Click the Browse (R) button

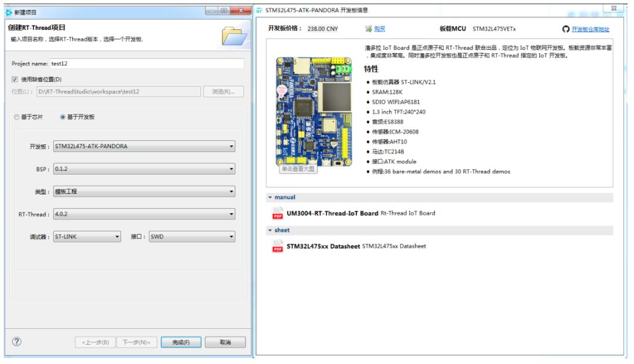click(x=223, y=92)
